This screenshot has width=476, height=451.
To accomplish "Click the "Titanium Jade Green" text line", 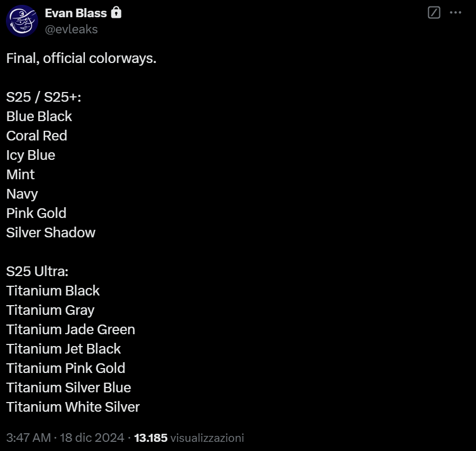I will (70, 329).
